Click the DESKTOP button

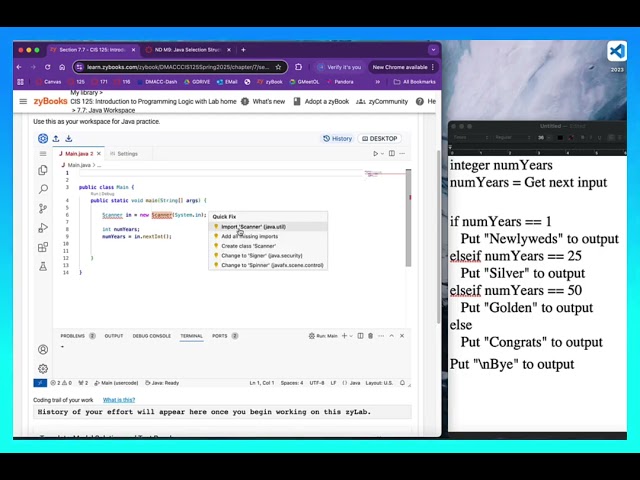tap(380, 139)
